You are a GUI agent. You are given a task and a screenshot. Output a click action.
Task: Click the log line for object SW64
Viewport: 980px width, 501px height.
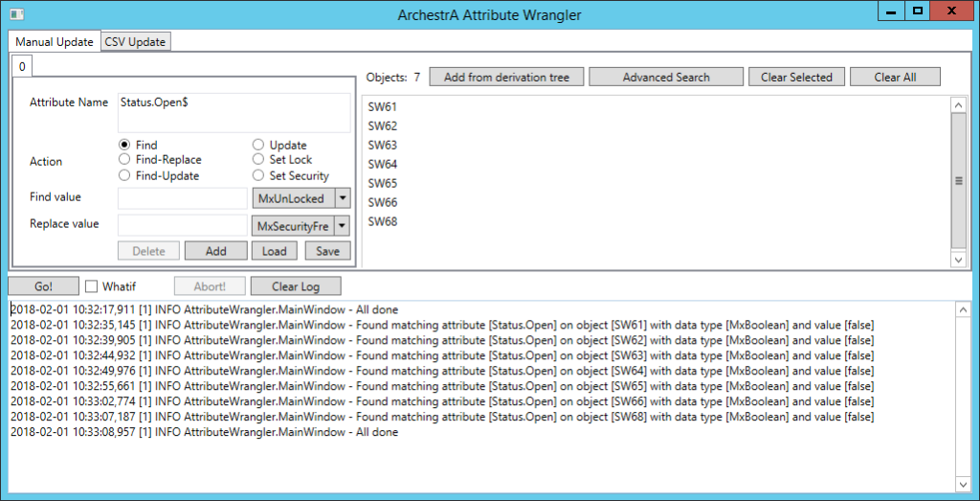pyautogui.click(x=442, y=371)
